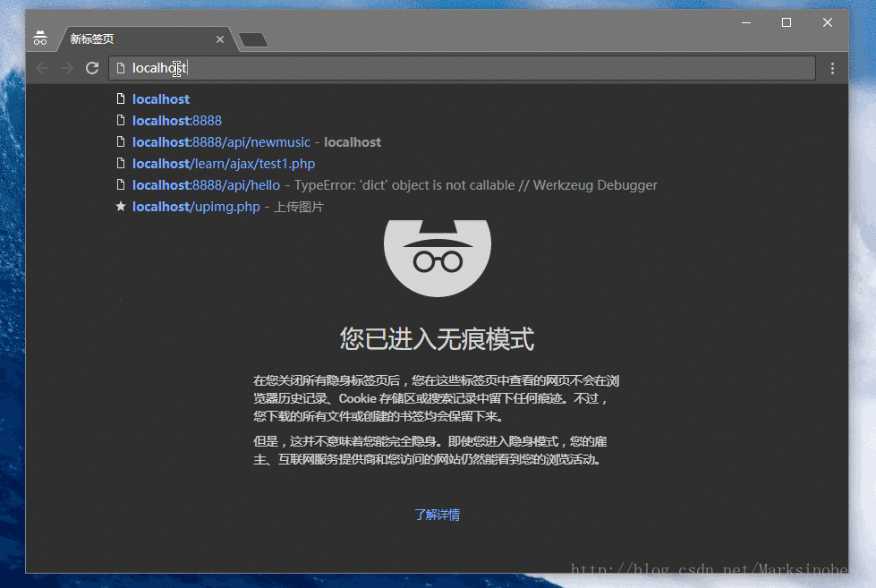Image resolution: width=876 pixels, height=588 pixels.
Task: Reload the page with refresh icon
Action: point(92,68)
